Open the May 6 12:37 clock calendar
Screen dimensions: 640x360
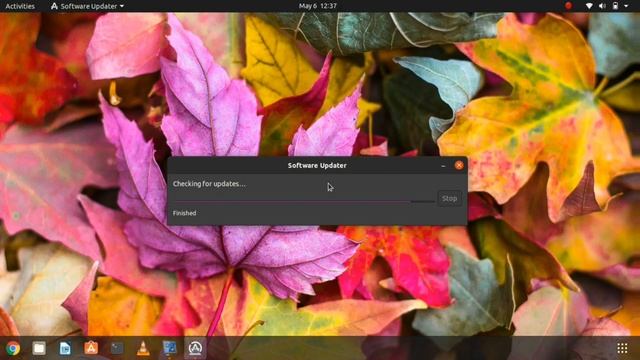click(318, 6)
